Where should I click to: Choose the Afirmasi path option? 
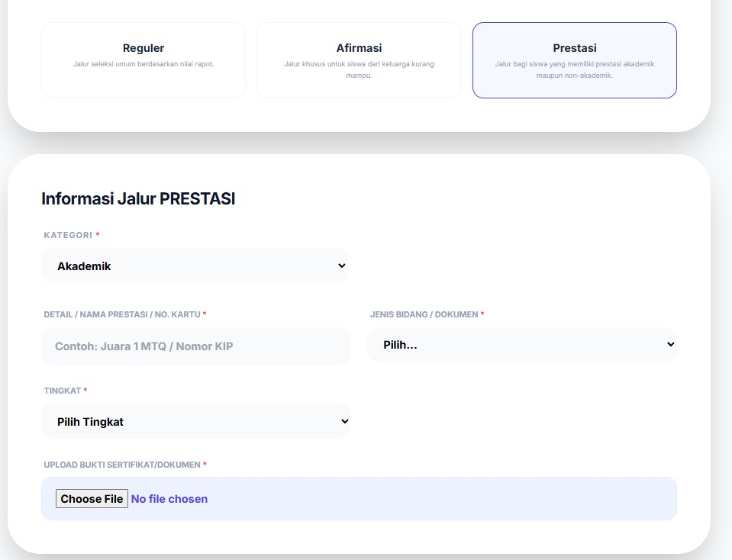[359, 60]
